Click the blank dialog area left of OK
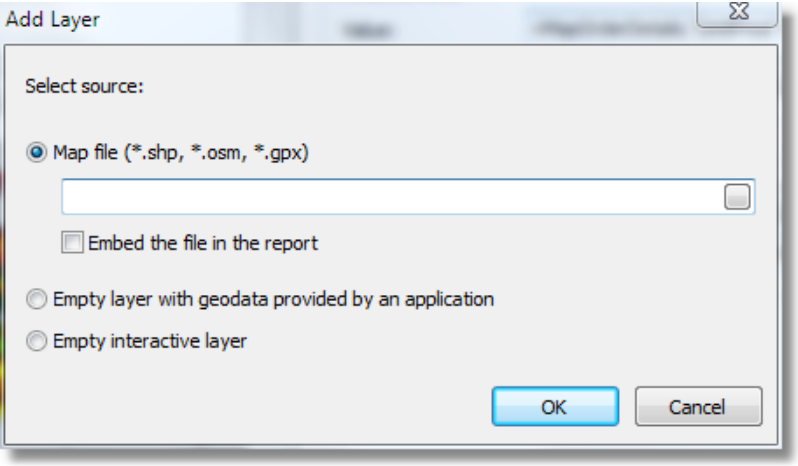The image size is (798, 466). click(x=250, y=407)
